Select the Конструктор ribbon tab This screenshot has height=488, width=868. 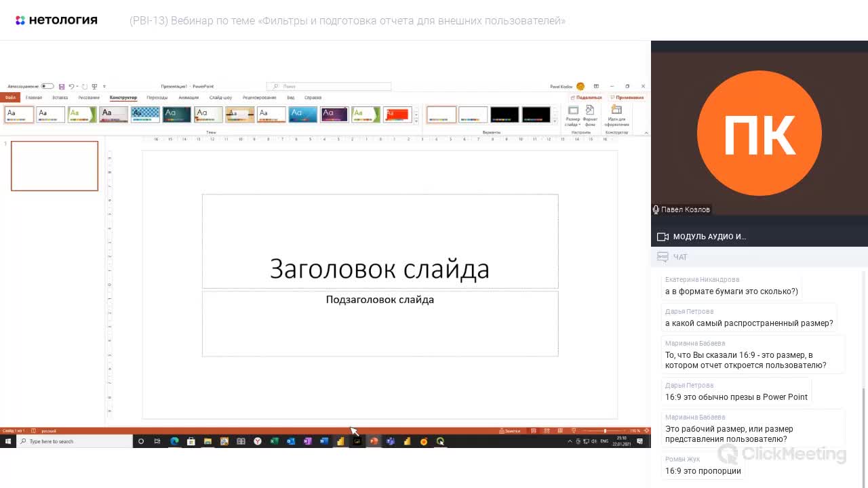click(123, 98)
